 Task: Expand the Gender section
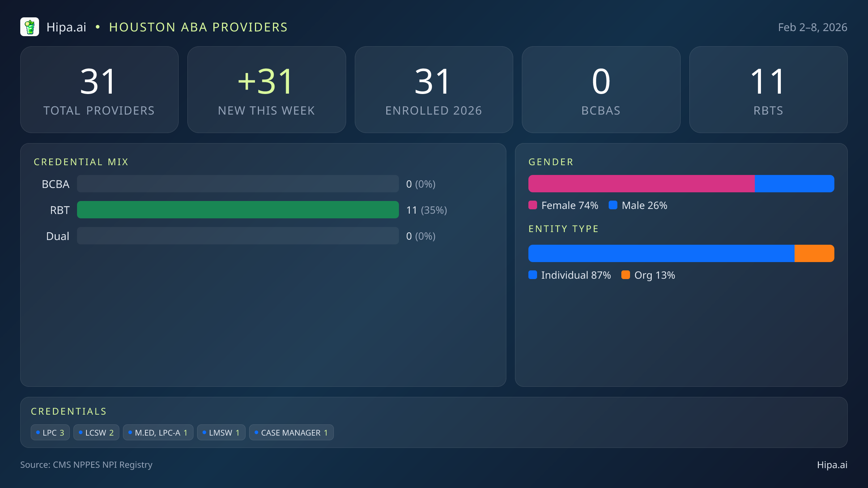coord(551,162)
